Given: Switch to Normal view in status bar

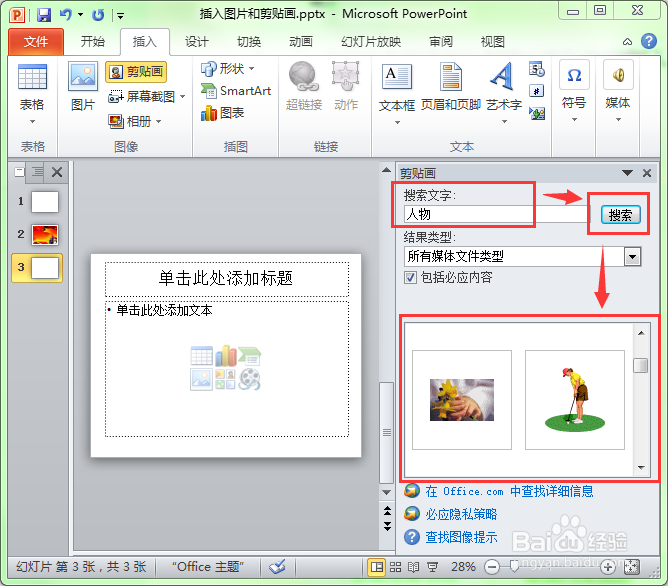Looking at the screenshot, I should point(377,567).
